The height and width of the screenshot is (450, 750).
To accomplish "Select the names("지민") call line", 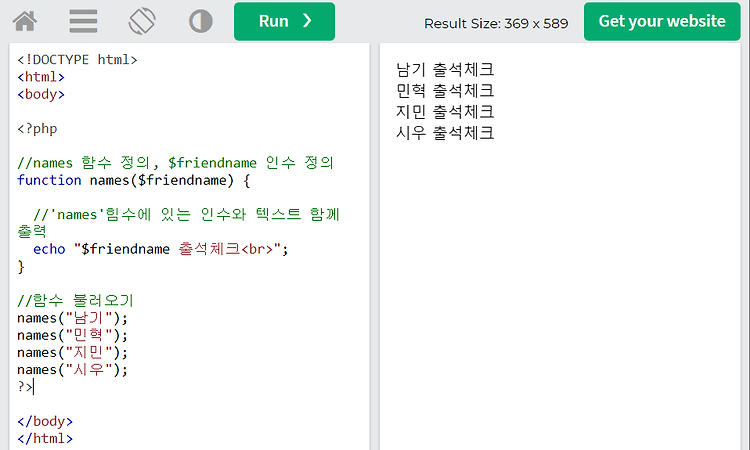I will coord(73,352).
